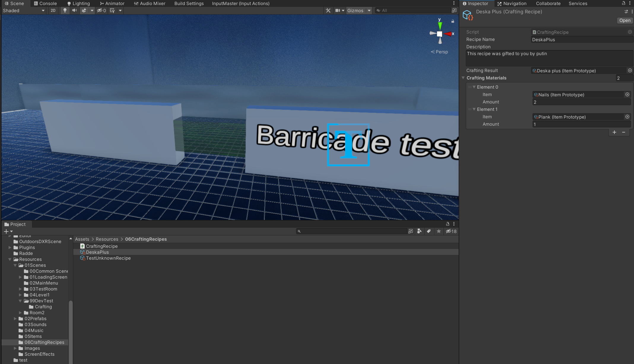Save search star icon in Project
This screenshot has width=634, height=364.
pyautogui.click(x=439, y=231)
